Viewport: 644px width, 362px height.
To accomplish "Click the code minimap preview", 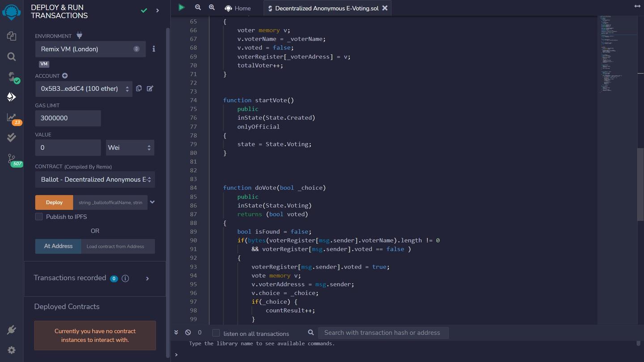I will click(x=617, y=54).
